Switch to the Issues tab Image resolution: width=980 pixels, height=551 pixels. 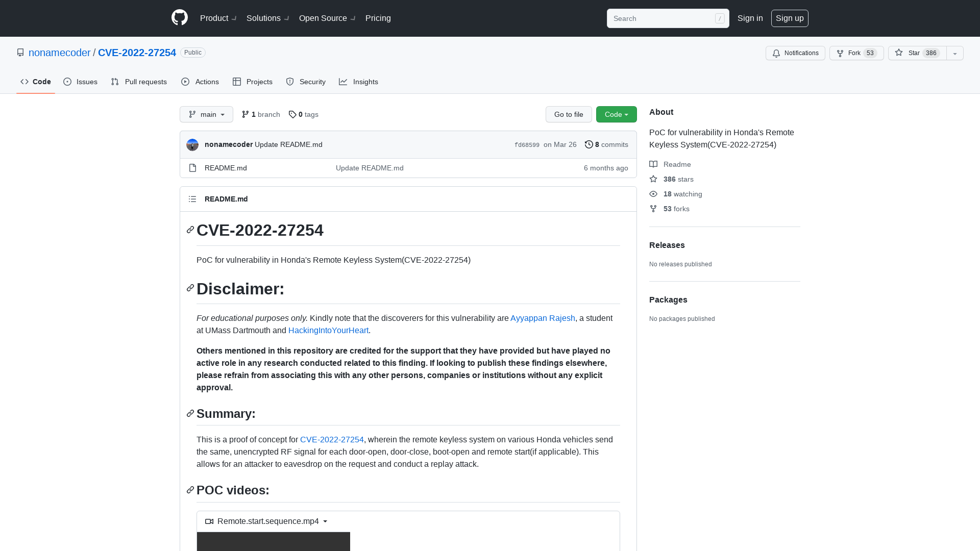click(x=81, y=82)
